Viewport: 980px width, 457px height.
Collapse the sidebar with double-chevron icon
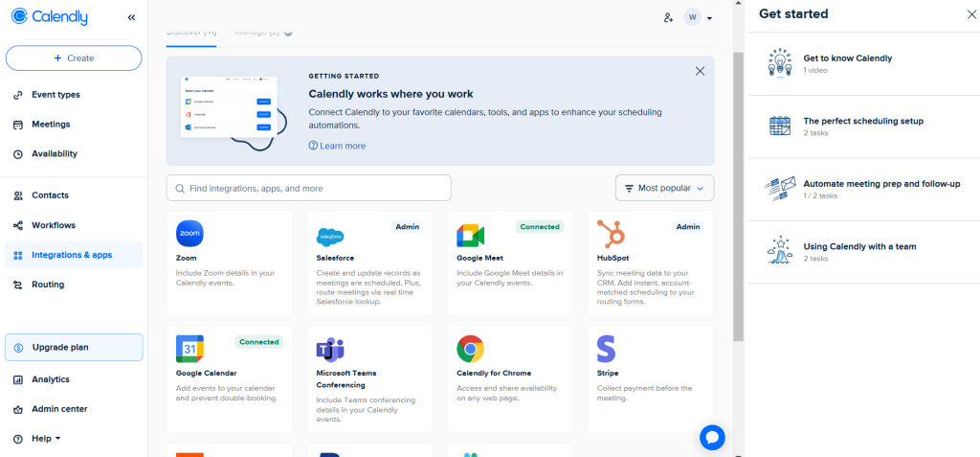coord(131,17)
